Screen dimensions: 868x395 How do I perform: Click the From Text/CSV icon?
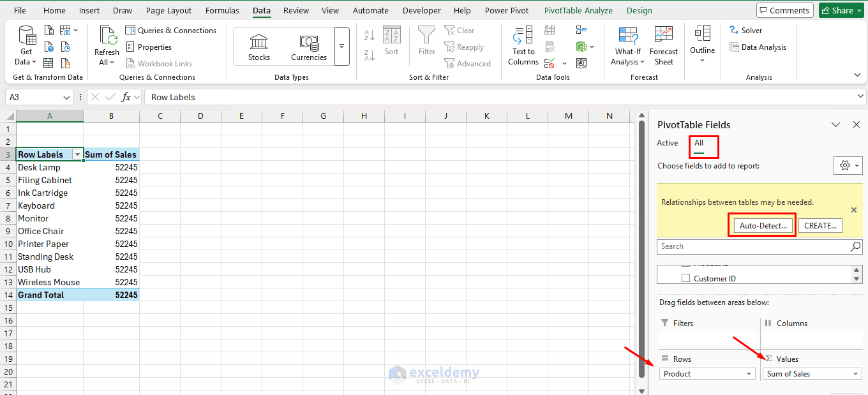click(x=49, y=30)
